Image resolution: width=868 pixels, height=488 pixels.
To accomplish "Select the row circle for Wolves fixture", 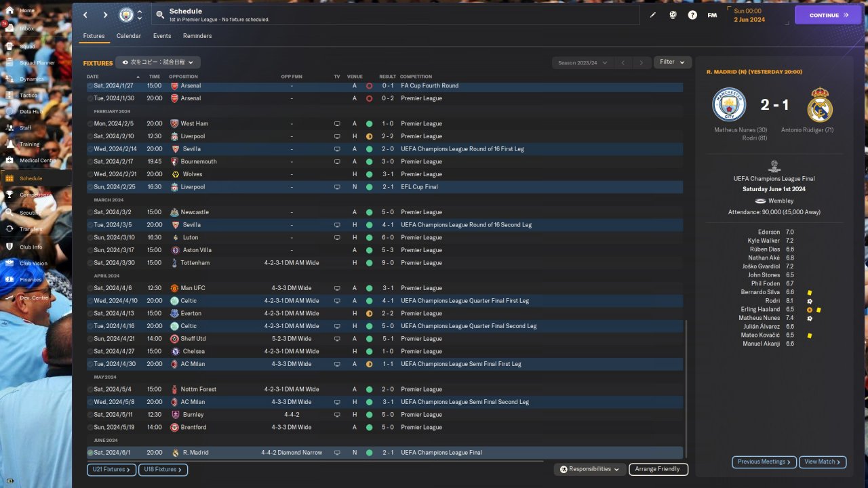I will [90, 174].
